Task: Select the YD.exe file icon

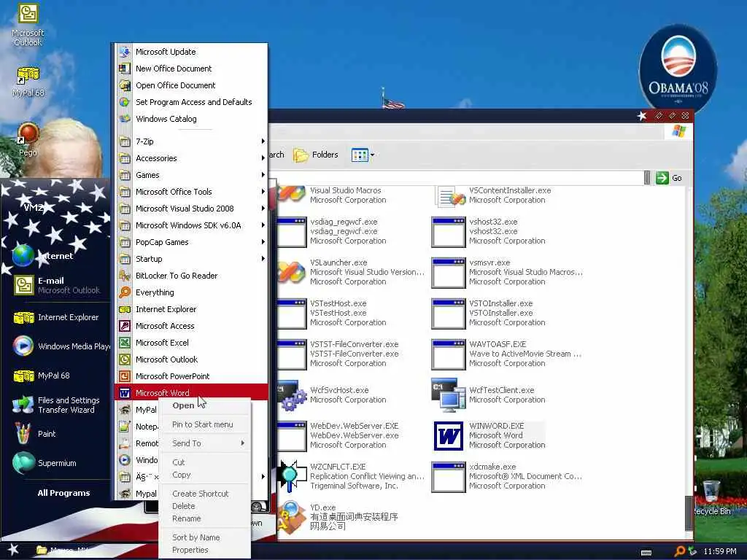Action: (292, 516)
